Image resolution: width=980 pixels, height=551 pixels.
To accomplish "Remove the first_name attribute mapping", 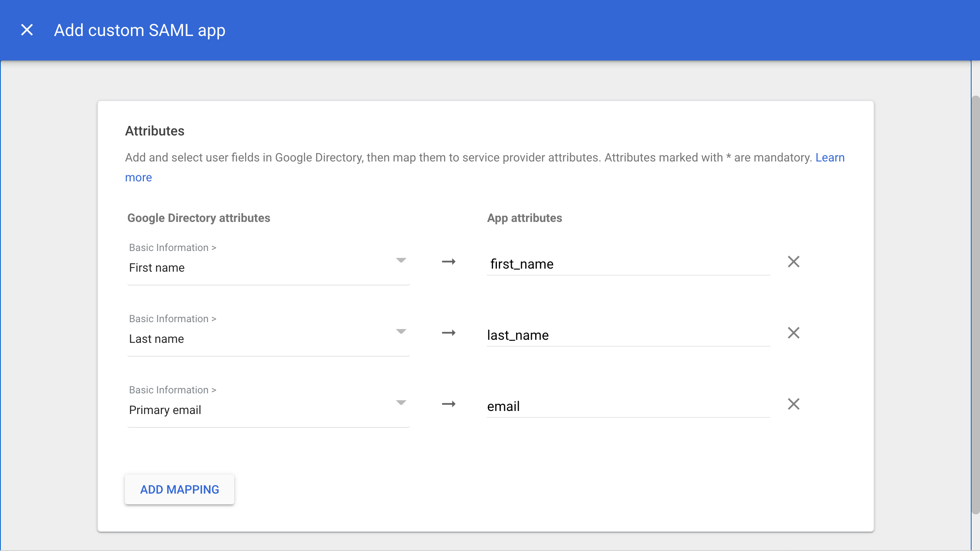I will tap(794, 262).
